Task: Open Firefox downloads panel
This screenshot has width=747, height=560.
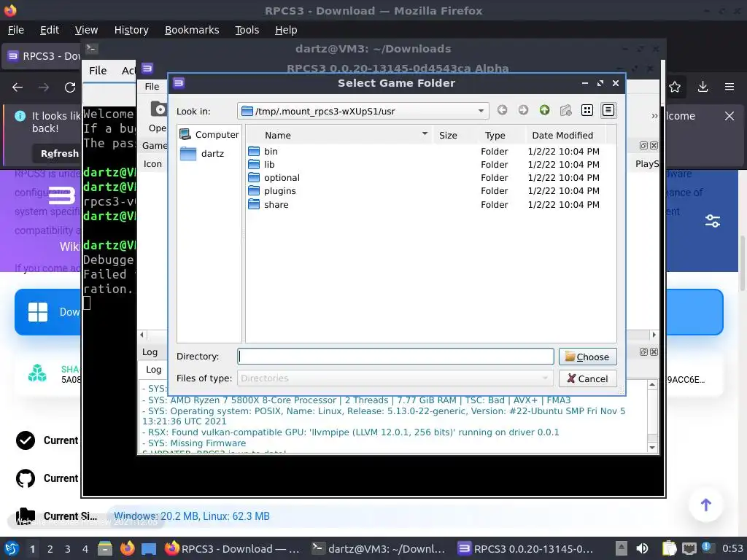Action: pos(703,87)
